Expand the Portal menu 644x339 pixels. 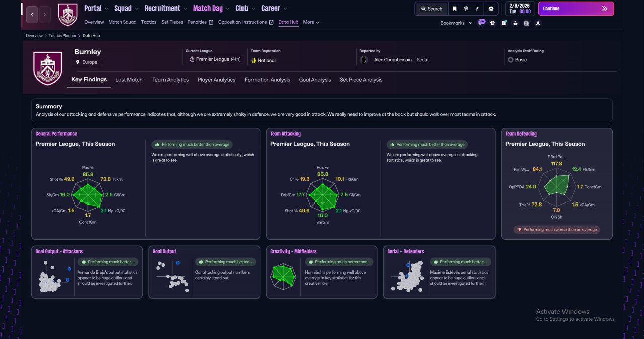[x=96, y=8]
